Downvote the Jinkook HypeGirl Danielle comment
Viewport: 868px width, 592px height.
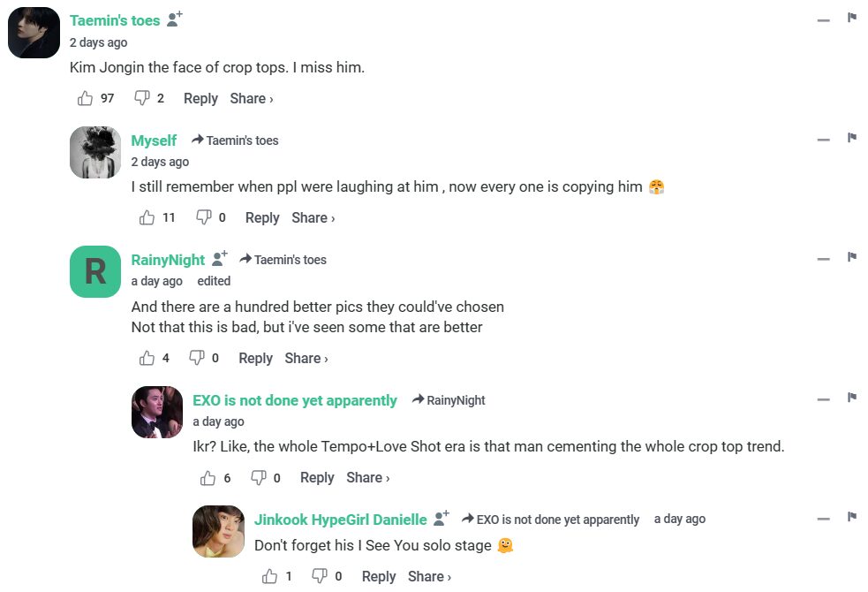(320, 576)
